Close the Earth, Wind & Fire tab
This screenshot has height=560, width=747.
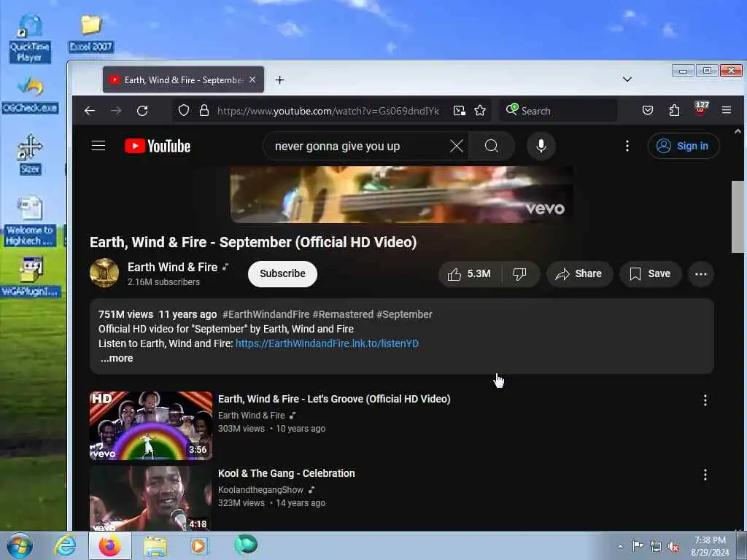(252, 80)
